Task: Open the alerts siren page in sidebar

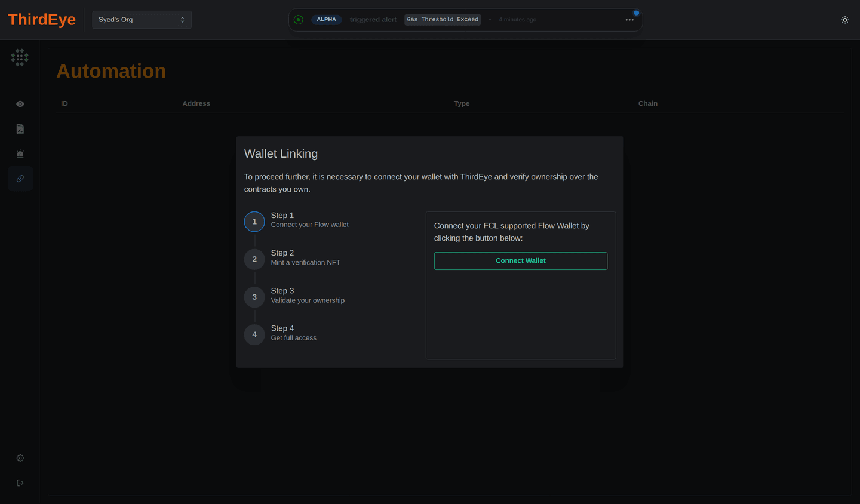Action: click(20, 154)
